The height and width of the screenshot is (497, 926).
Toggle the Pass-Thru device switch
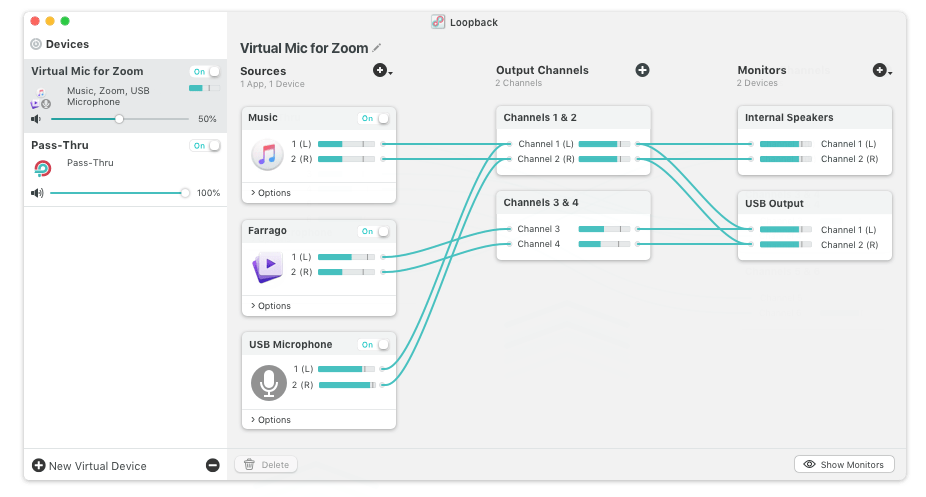[x=205, y=145]
